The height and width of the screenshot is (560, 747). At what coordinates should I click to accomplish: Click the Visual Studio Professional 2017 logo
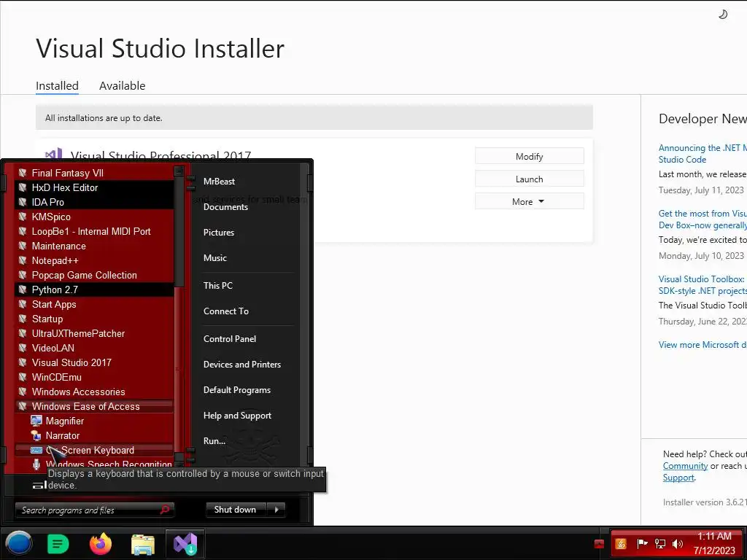53,154
